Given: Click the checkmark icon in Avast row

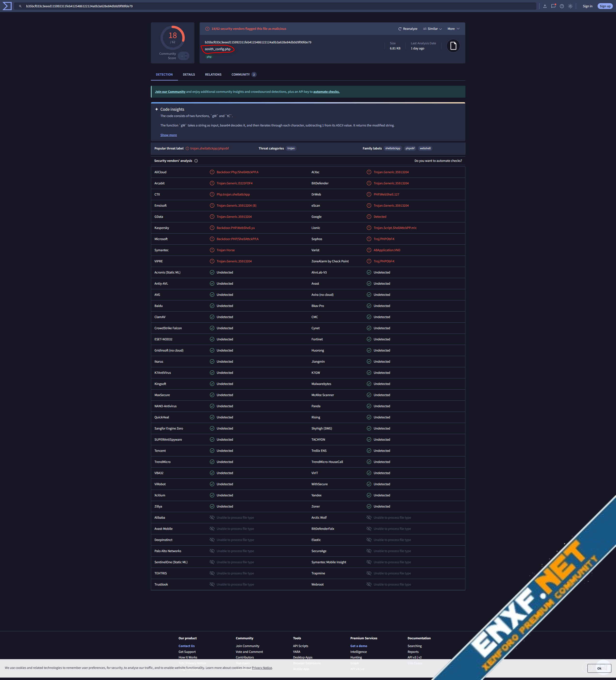Looking at the screenshot, I should (369, 284).
